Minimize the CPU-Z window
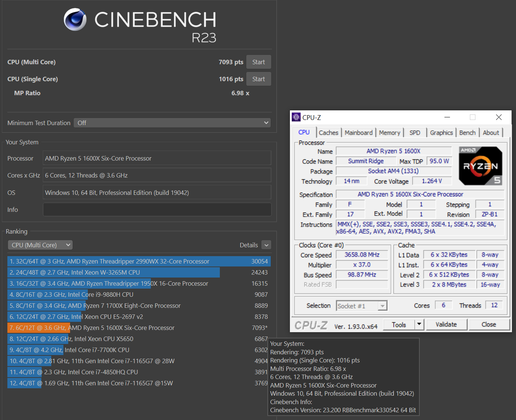The width and height of the screenshot is (516, 420). 447,117
